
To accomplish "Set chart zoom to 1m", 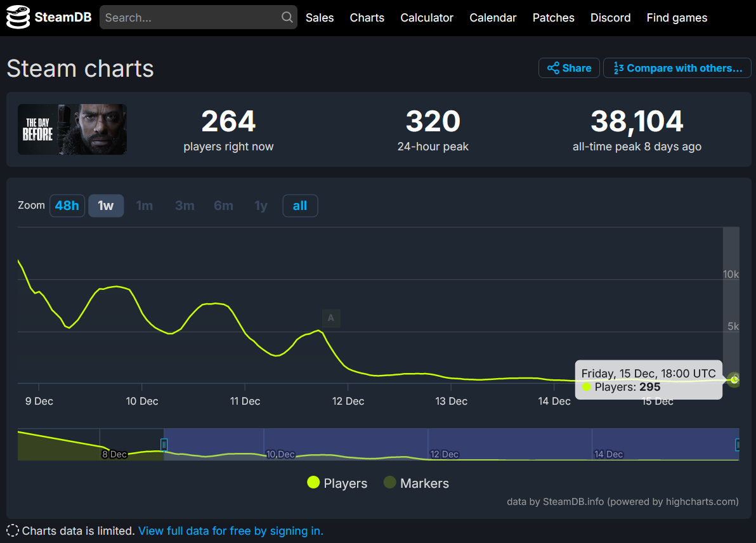I will [145, 206].
